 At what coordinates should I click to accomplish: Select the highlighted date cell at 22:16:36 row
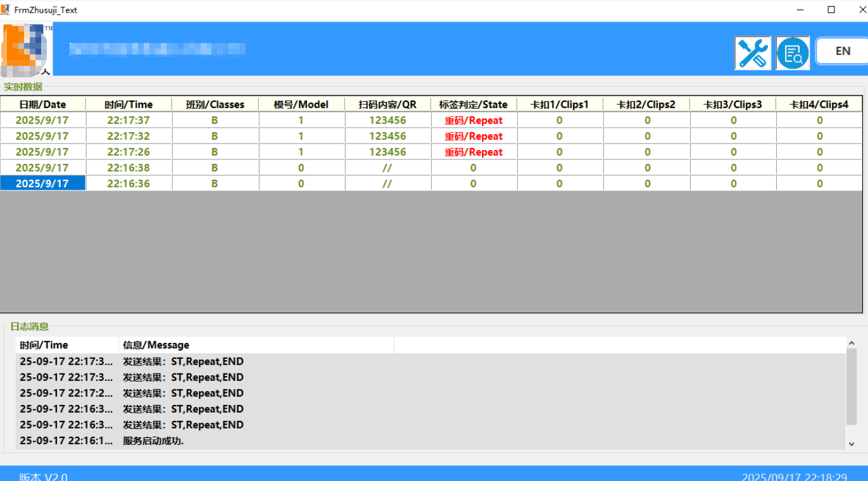42,184
